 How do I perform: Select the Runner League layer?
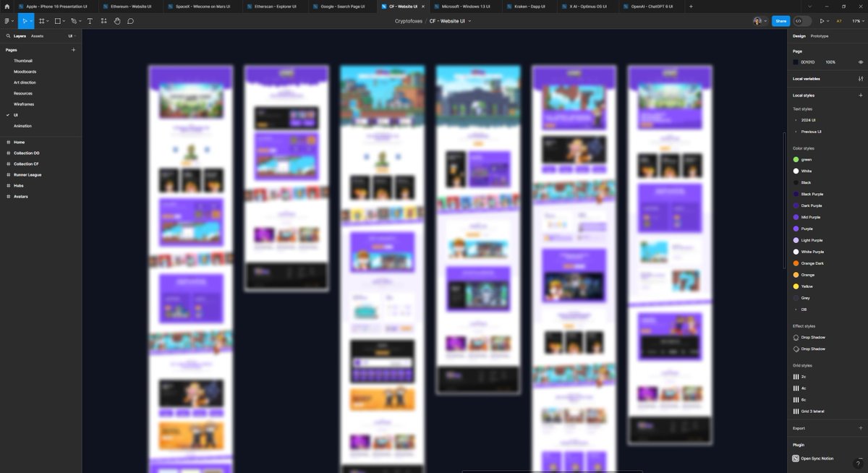(27, 175)
